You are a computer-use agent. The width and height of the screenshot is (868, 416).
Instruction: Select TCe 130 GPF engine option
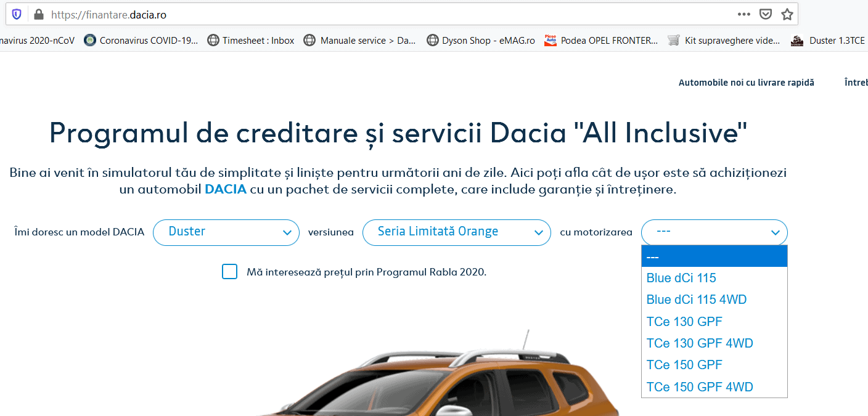(684, 322)
